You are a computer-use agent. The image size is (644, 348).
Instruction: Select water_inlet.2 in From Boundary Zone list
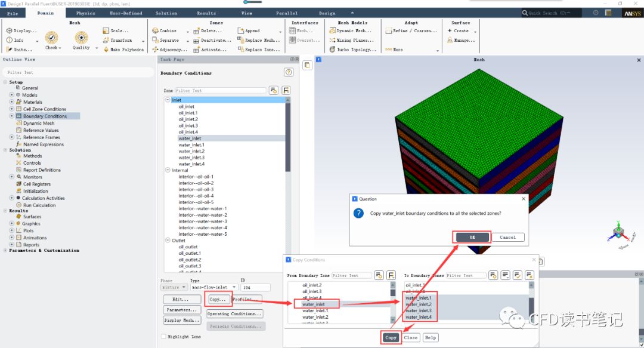pyautogui.click(x=315, y=317)
